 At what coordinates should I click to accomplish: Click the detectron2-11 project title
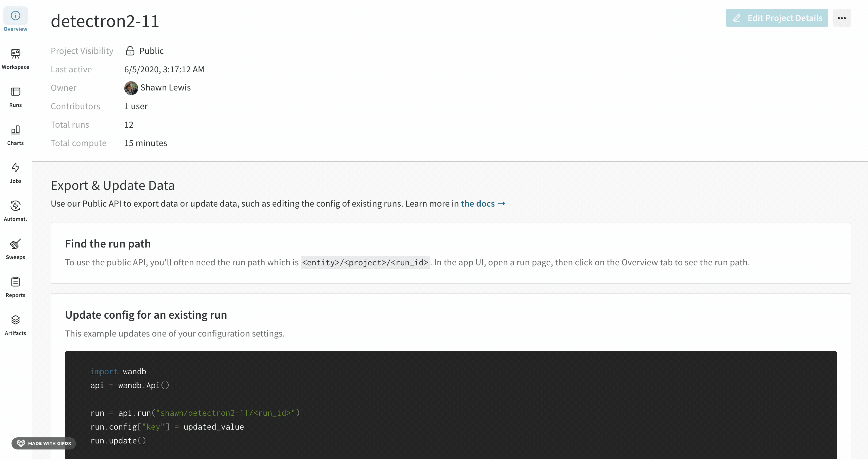tap(105, 21)
